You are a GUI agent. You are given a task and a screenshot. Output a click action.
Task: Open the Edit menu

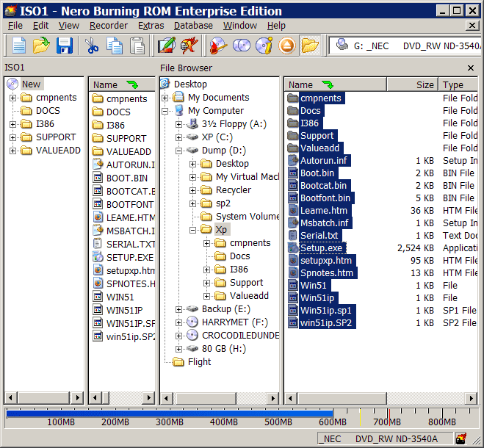tap(40, 26)
